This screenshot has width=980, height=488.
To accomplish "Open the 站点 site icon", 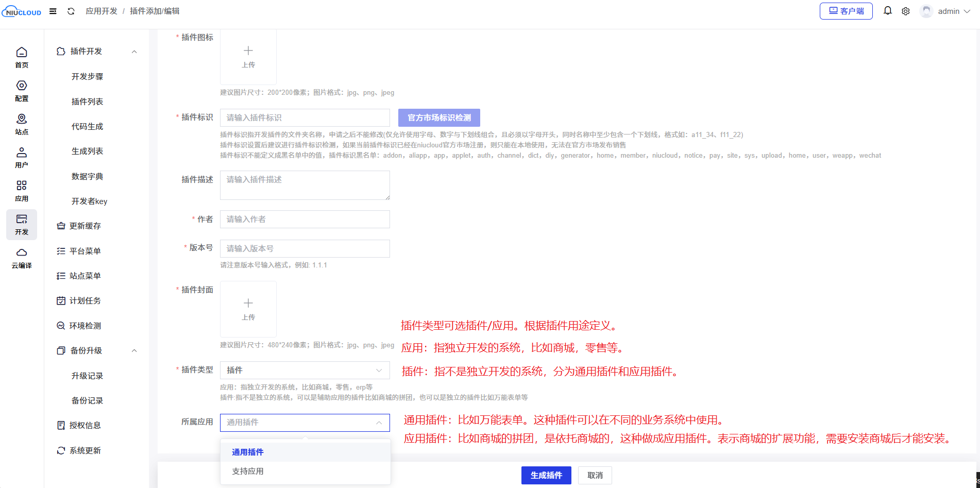I will 22,124.
